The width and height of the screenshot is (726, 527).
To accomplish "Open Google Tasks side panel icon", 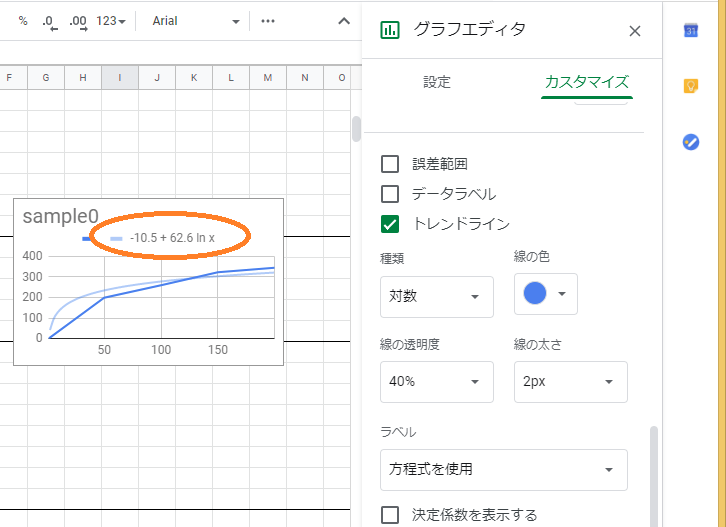I will pos(690,142).
